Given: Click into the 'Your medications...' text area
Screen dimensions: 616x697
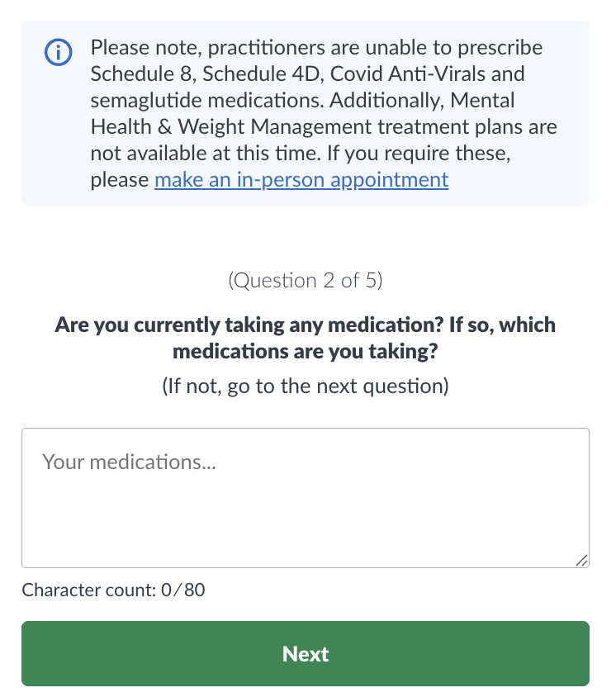Looking at the screenshot, I should click(x=305, y=496).
